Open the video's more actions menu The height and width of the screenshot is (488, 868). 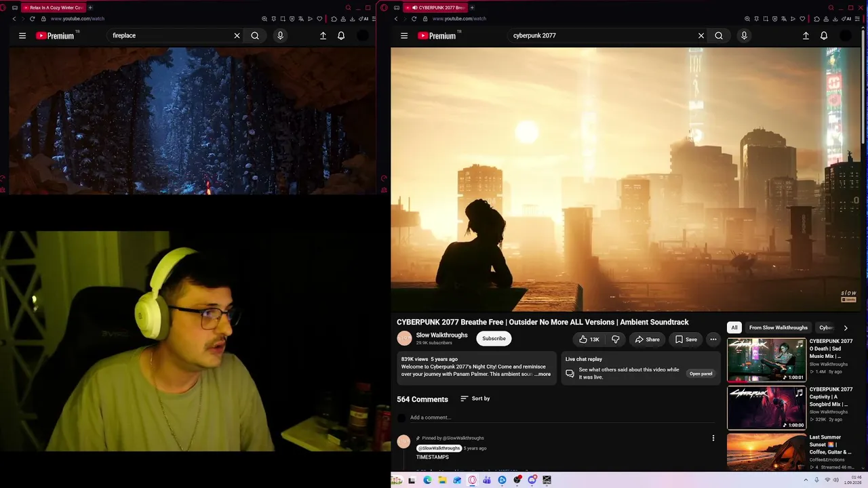[x=713, y=339]
